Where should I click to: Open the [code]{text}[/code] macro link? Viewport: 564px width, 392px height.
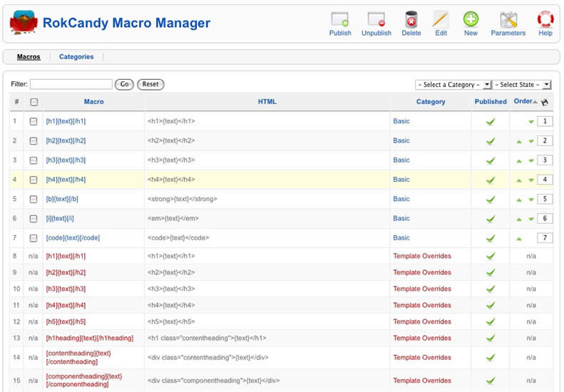[x=73, y=238]
